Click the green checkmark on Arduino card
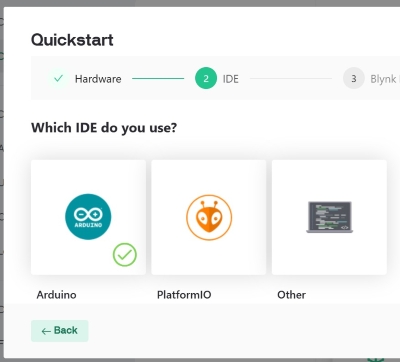This screenshot has height=362, width=400. (125, 255)
